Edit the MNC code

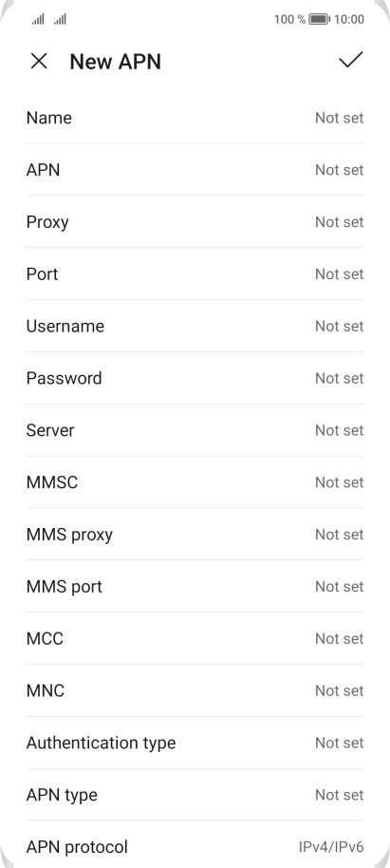195,690
